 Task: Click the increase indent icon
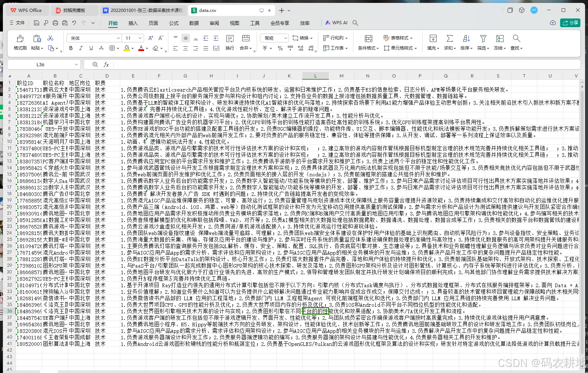point(216,38)
